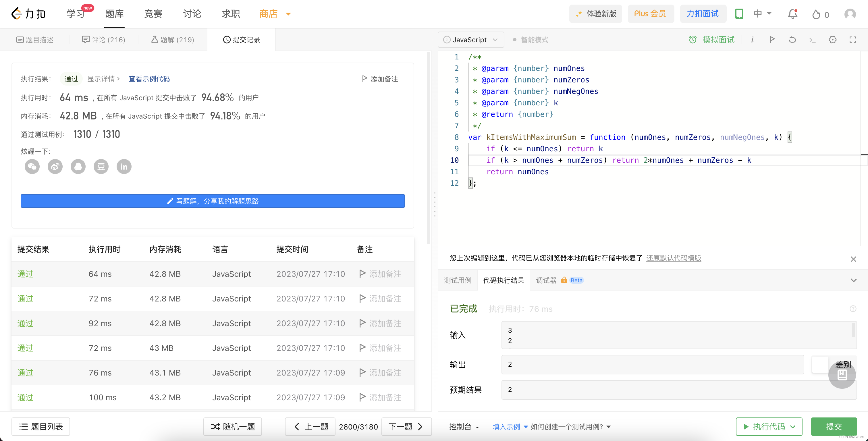The width and height of the screenshot is (868, 441).
Task: Open 学习 in the top navigation
Action: (x=76, y=14)
